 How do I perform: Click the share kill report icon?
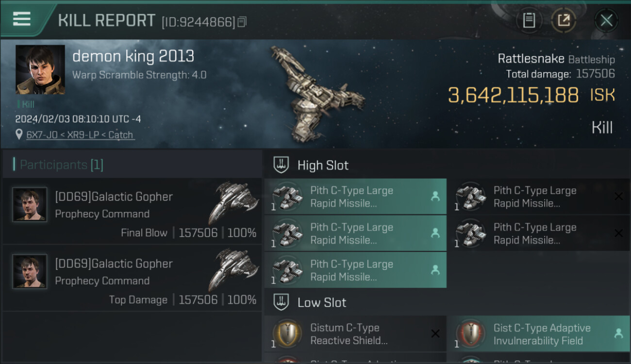pos(564,20)
